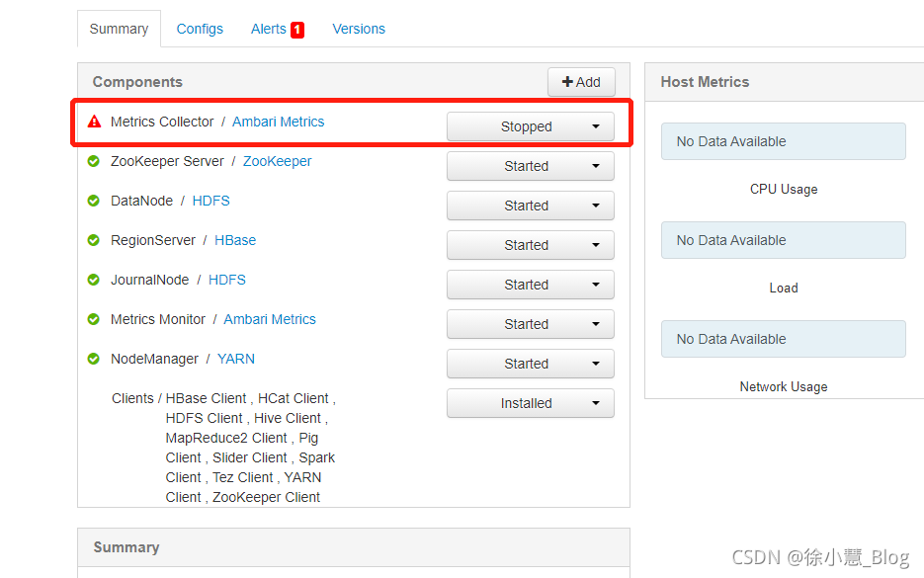Click the JournalNode component name

(149, 280)
